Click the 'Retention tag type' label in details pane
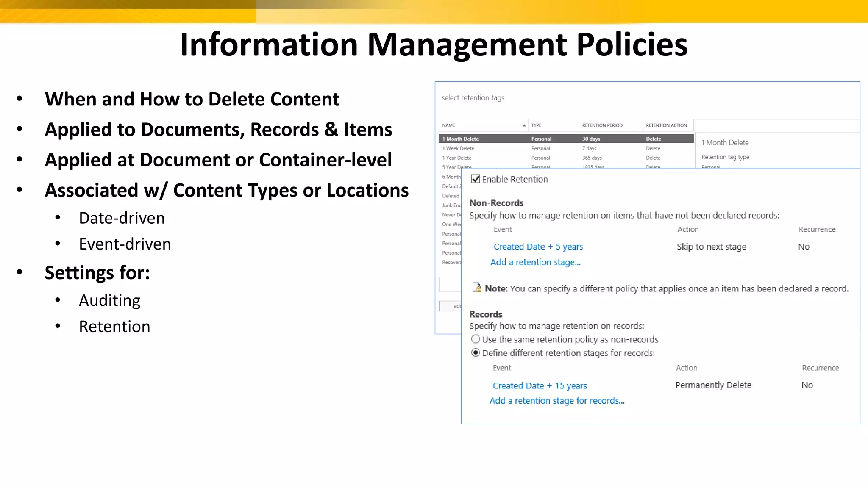Viewport: 868px width, 488px height. tap(725, 157)
